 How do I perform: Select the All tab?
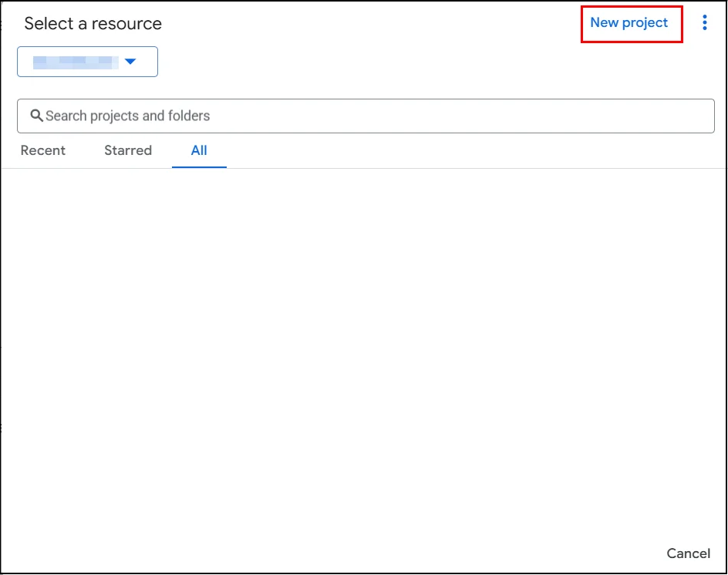[x=199, y=150]
